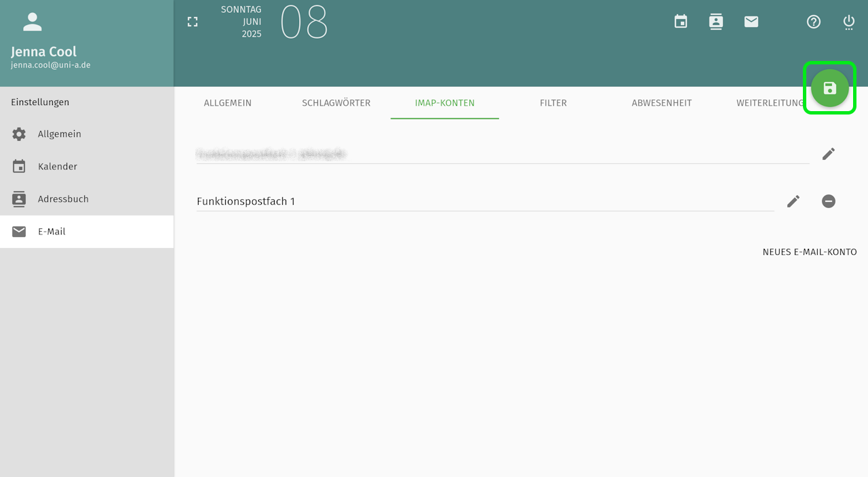This screenshot has width=868, height=477.
Task: Save settings with green floppy disk button
Action: [x=830, y=88]
